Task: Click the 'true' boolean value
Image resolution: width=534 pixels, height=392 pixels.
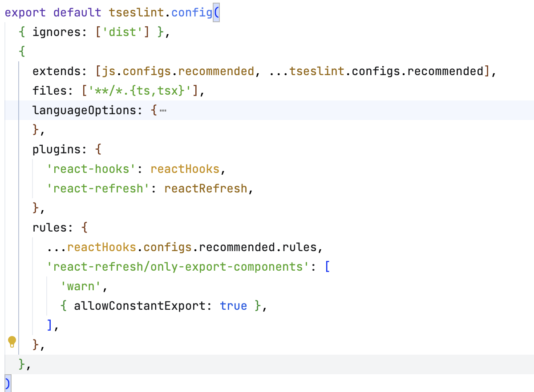Action: [234, 306]
